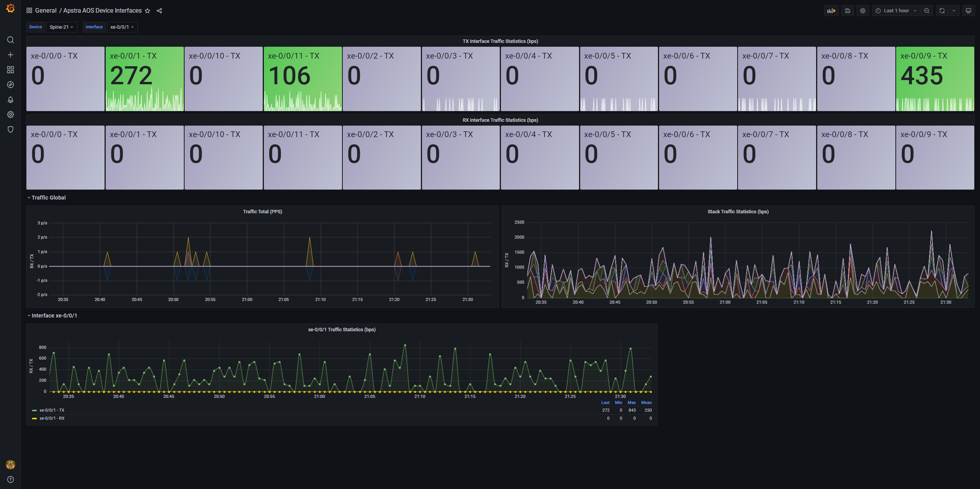
Task: Click the Add panel icon
Action: (831, 11)
